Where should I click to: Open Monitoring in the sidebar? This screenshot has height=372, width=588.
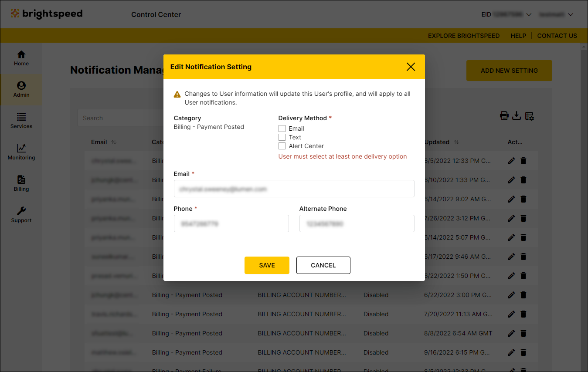pyautogui.click(x=21, y=152)
